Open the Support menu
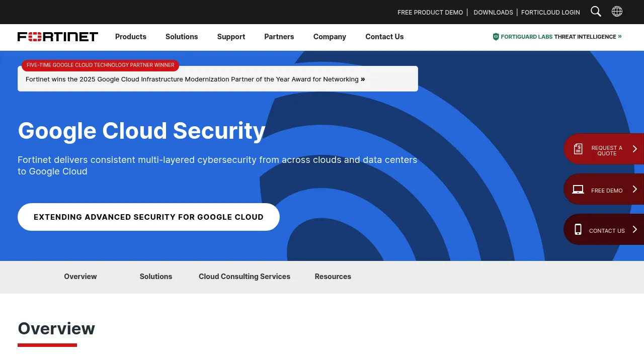644x362 pixels. pos(231,37)
